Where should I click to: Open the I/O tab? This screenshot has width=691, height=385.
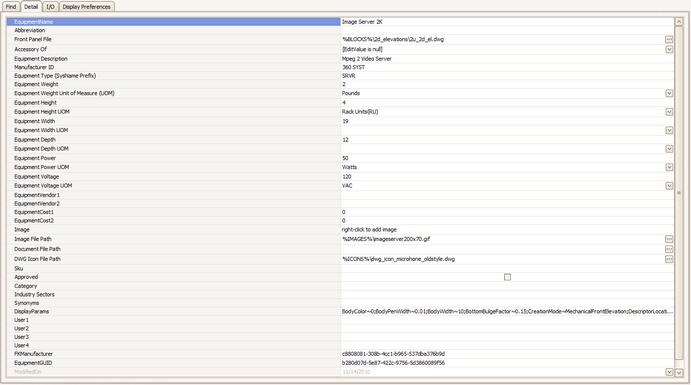[x=50, y=7]
